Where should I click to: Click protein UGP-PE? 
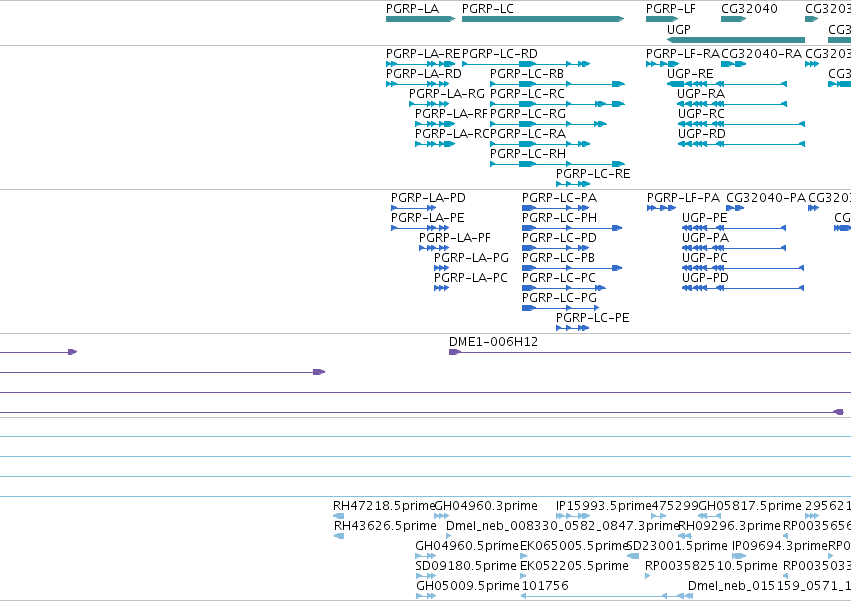coord(734,228)
